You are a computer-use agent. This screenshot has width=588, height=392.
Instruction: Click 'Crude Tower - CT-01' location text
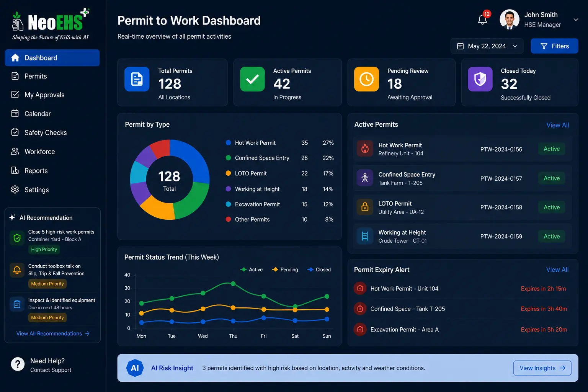click(402, 241)
